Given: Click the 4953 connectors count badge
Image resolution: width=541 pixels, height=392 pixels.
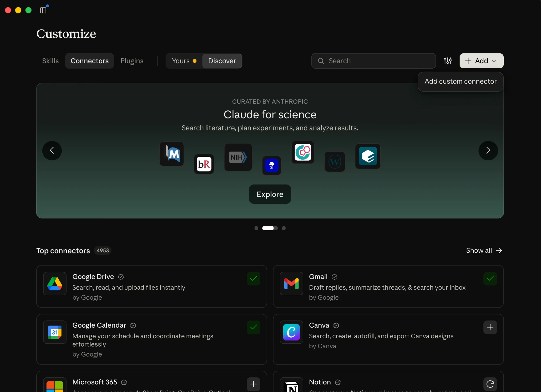Looking at the screenshot, I should 103,250.
